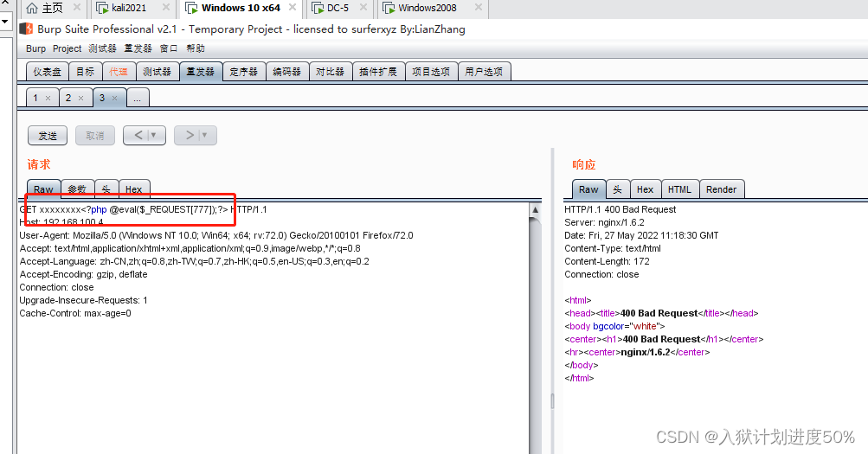Click the User-Agent header line in request

[216, 235]
